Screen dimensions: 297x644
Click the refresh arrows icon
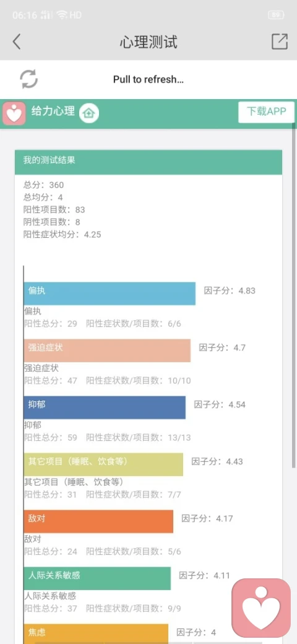tap(28, 79)
